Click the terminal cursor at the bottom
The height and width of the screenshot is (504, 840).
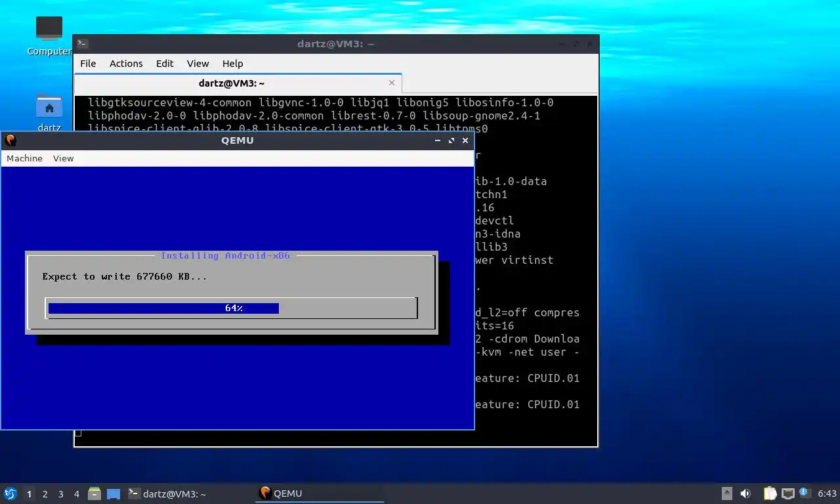click(x=78, y=433)
